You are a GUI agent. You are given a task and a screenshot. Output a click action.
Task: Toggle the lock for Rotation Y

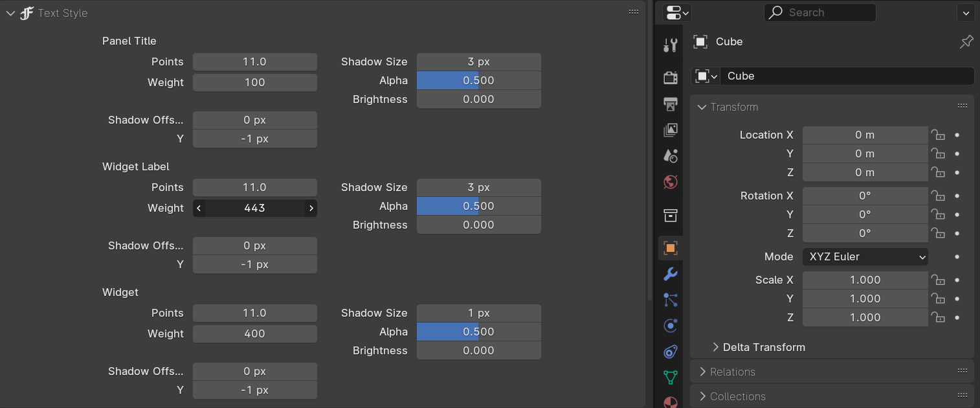click(x=938, y=214)
